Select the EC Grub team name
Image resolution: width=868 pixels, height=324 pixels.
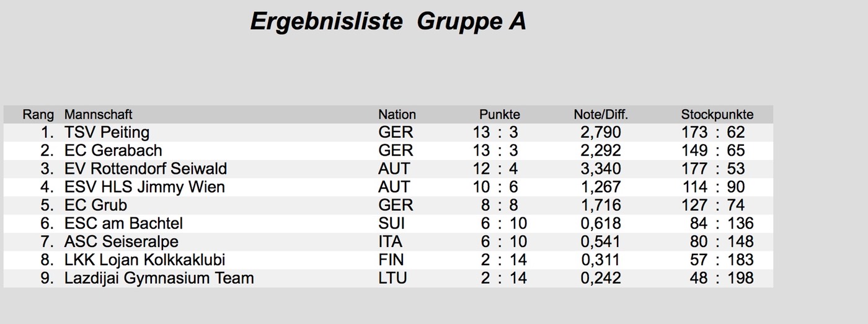pyautogui.click(x=95, y=205)
